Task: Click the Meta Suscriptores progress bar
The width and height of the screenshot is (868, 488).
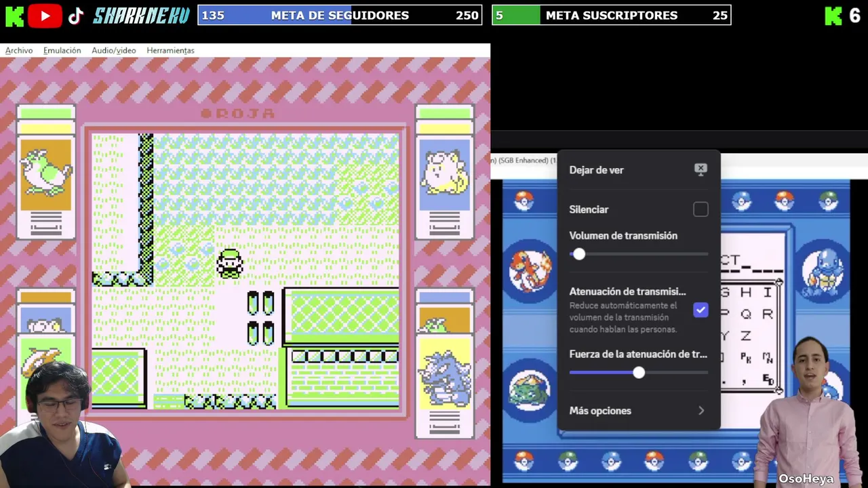Action: coord(612,15)
